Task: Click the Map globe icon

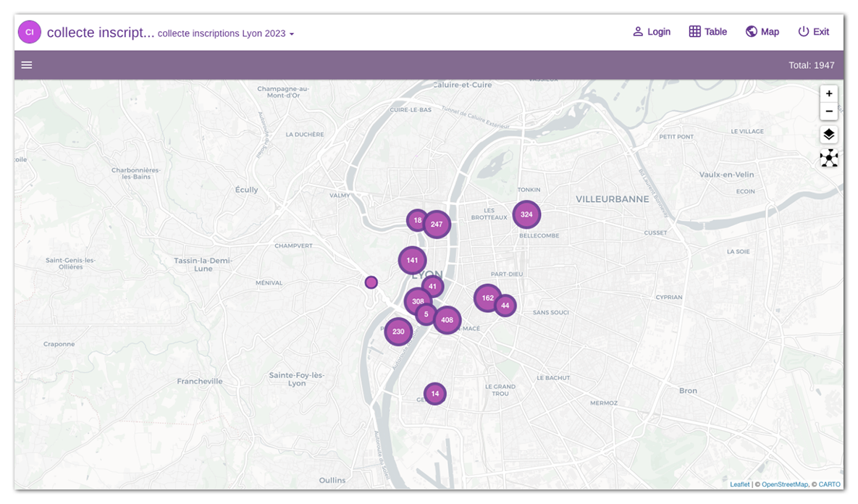Action: (751, 31)
